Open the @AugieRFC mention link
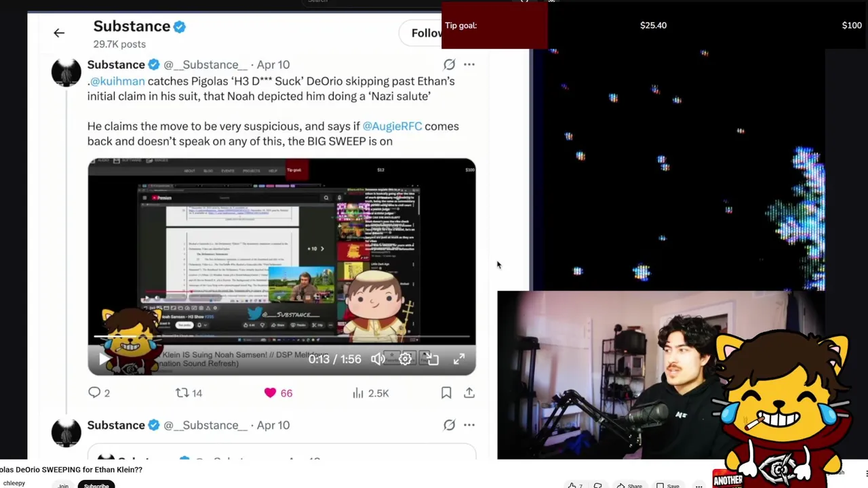The image size is (868, 488). (x=392, y=126)
